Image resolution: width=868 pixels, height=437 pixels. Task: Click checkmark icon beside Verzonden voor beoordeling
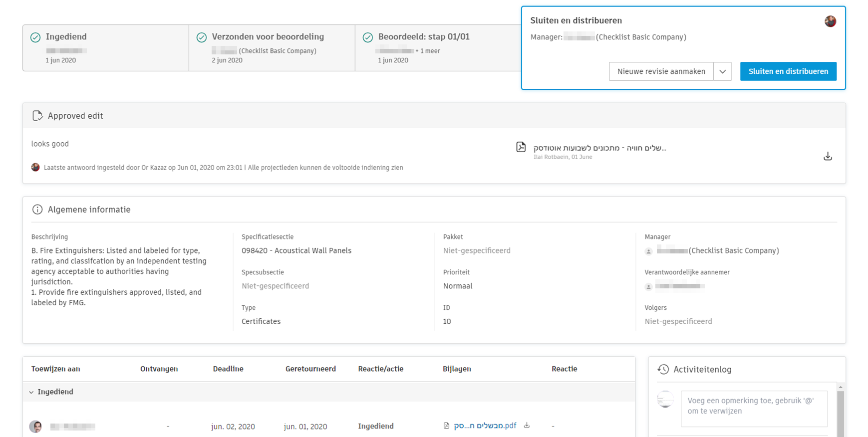click(x=202, y=37)
